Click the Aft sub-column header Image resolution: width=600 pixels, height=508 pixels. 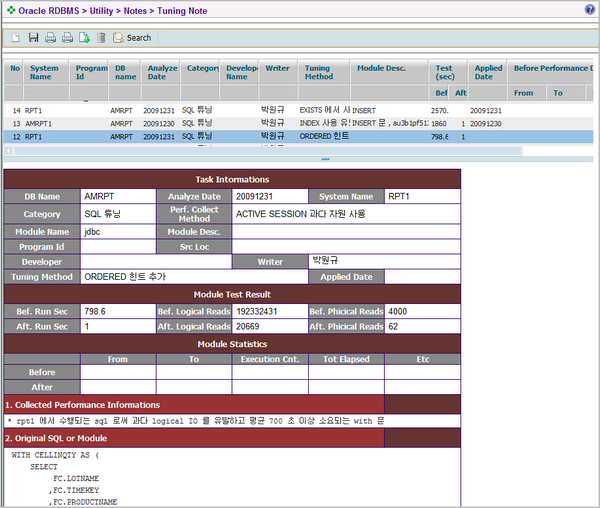pyautogui.click(x=460, y=93)
